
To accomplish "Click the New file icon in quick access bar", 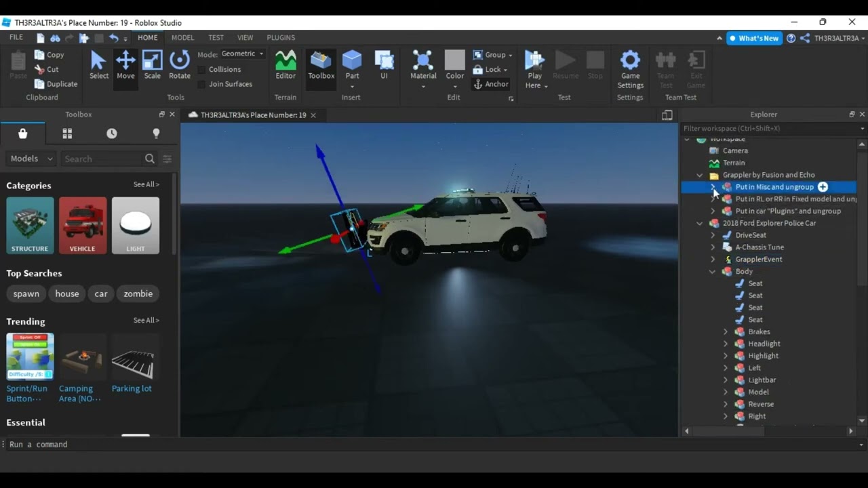I will (x=41, y=38).
